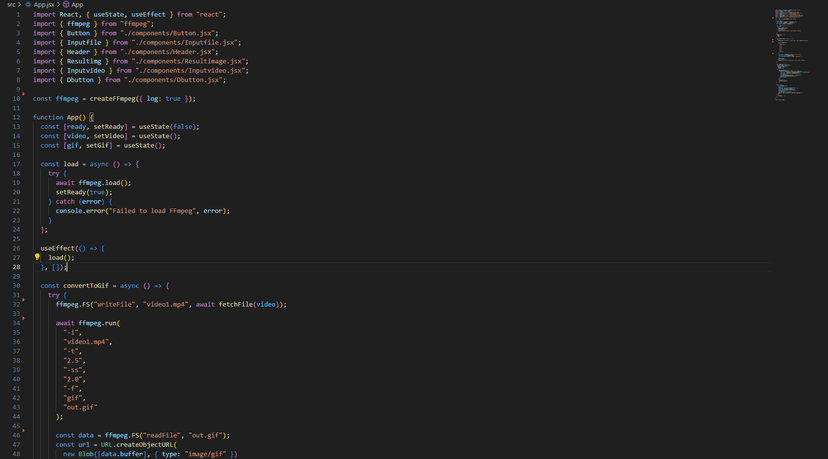
Task: Click the red gutter marker near line 10
Action: click(23, 95)
